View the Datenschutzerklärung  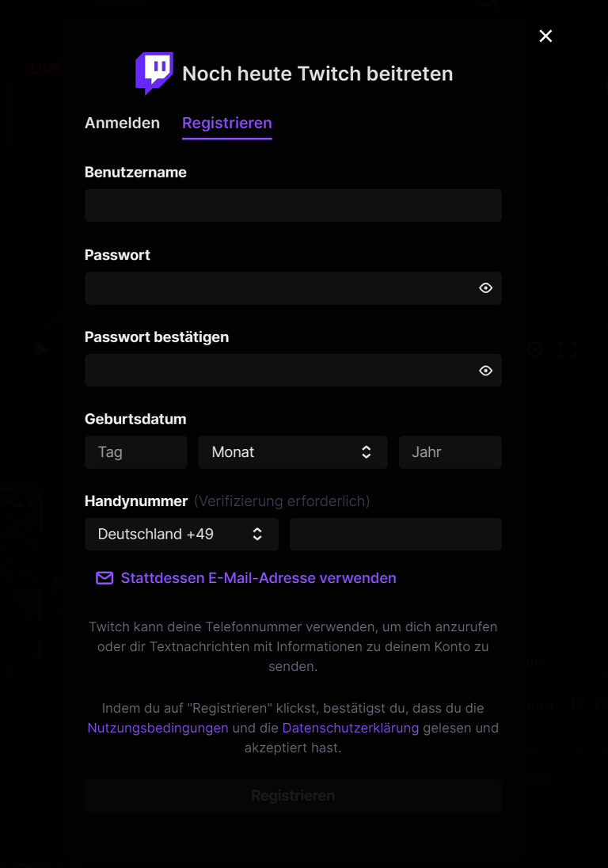click(x=351, y=728)
